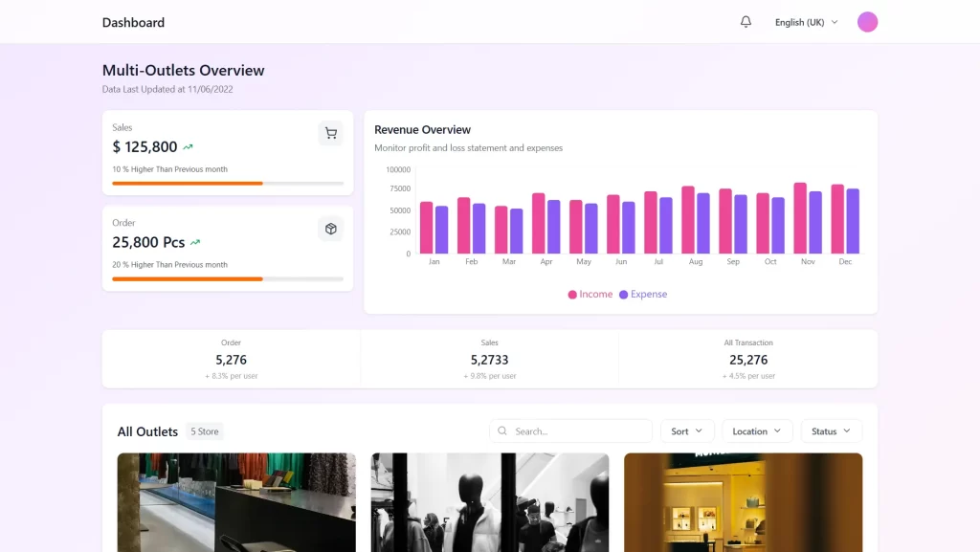Open the Sort dropdown

pyautogui.click(x=687, y=431)
